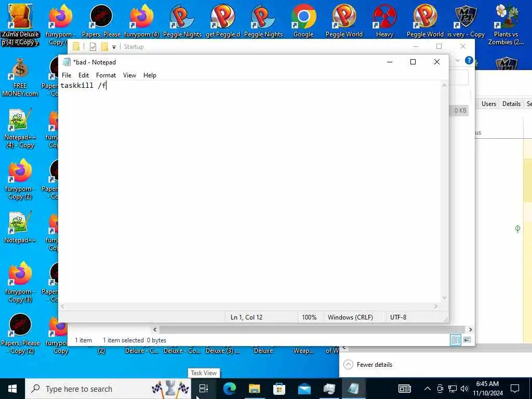
Task: Click the Notepad vertical scrollbar up arrow
Action: 444,85
